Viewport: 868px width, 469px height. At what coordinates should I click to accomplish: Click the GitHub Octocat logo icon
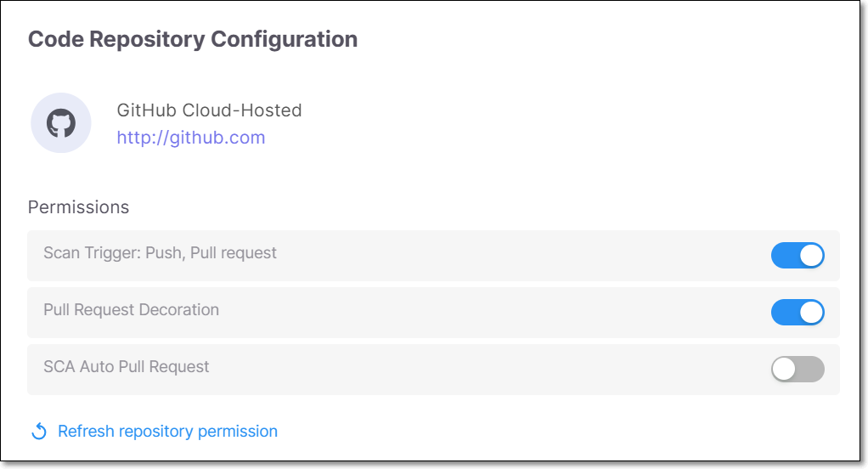click(x=61, y=123)
